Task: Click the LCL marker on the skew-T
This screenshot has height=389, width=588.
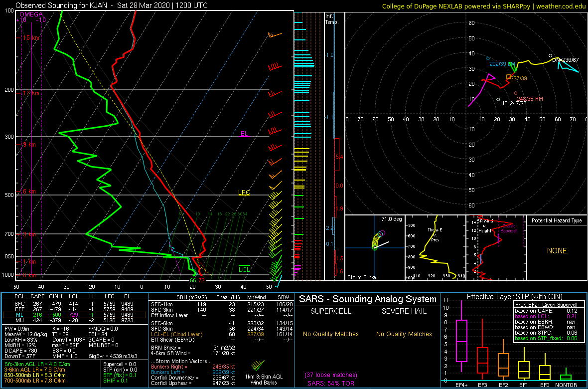Action: coord(245,269)
